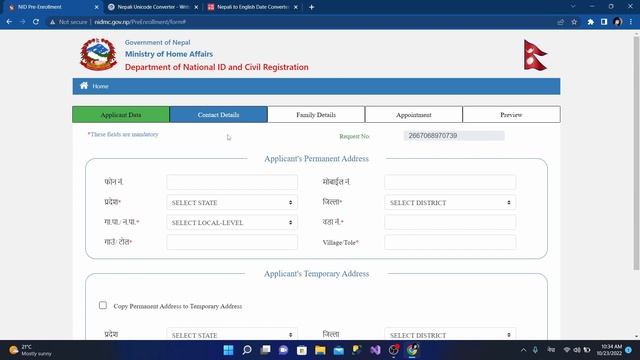Switch to the Contact Details tab
640x360 pixels.
click(218, 115)
